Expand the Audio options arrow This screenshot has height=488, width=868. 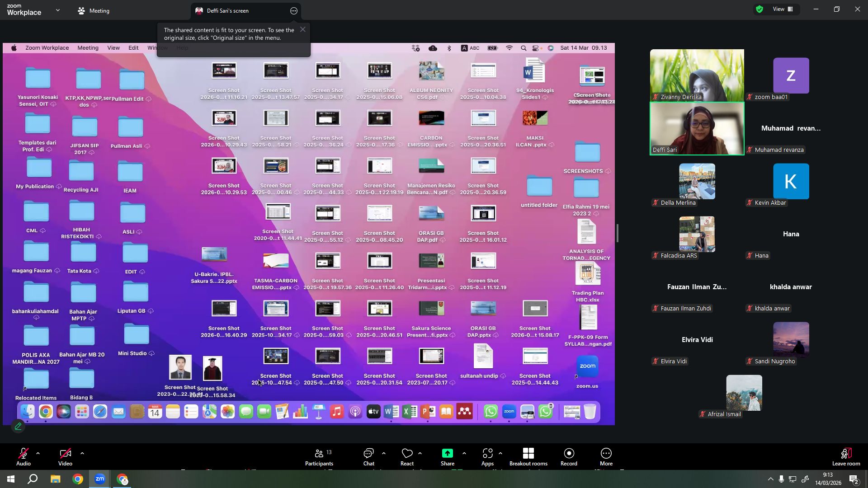click(x=38, y=453)
